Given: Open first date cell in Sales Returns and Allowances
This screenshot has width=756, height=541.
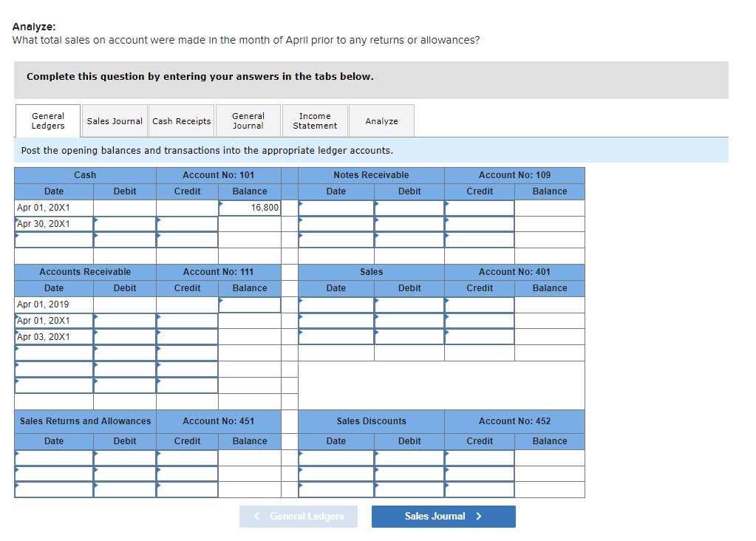Looking at the screenshot, I should [54, 457].
